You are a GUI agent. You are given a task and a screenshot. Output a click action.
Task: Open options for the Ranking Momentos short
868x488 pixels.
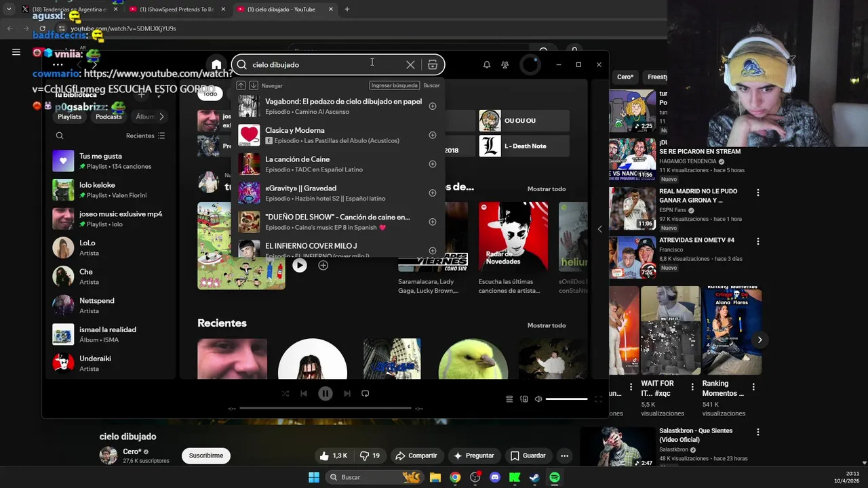753,386
